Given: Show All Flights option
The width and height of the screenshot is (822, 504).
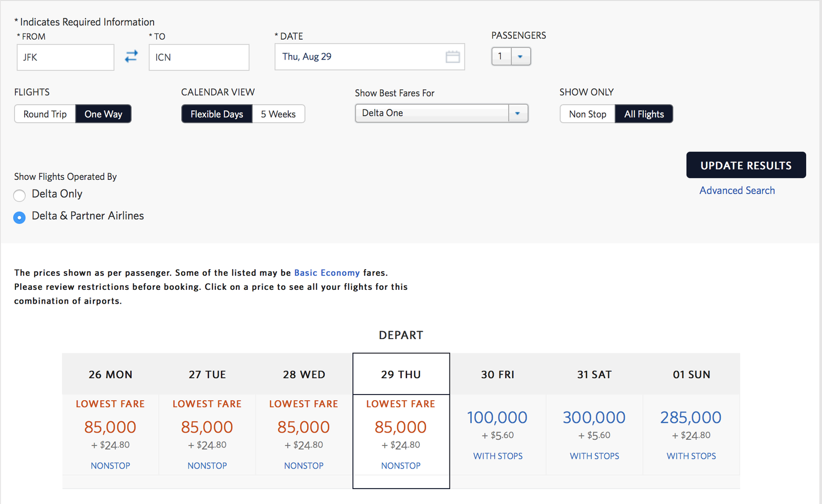Looking at the screenshot, I should (644, 114).
